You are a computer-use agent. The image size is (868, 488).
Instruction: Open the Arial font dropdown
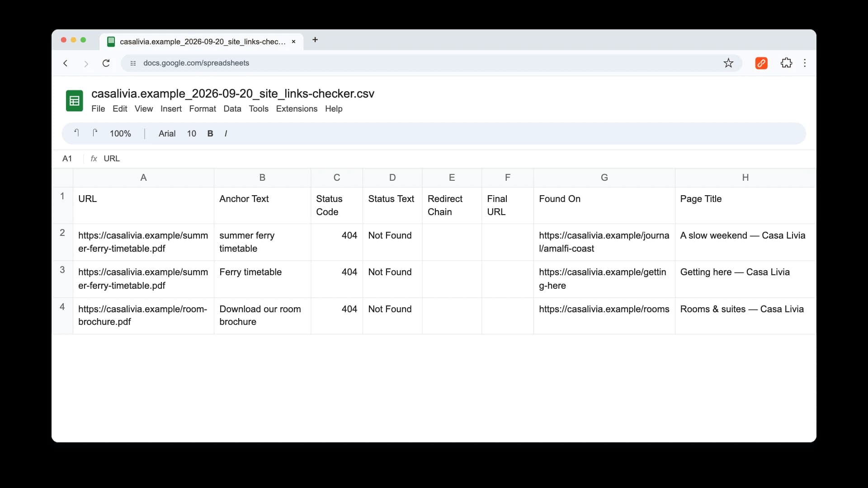pos(167,133)
